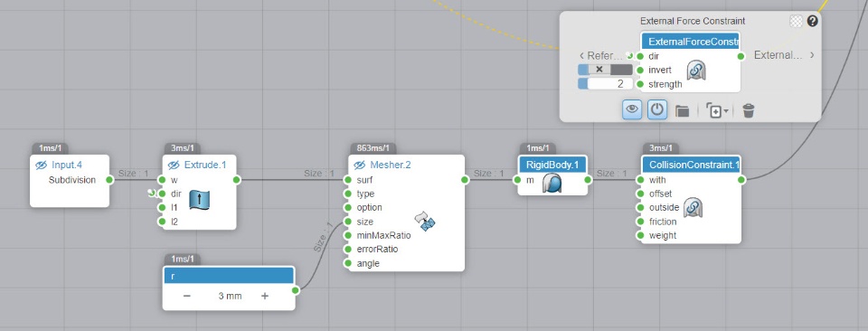Toggle the checkered transparency icon in popup

(x=795, y=21)
